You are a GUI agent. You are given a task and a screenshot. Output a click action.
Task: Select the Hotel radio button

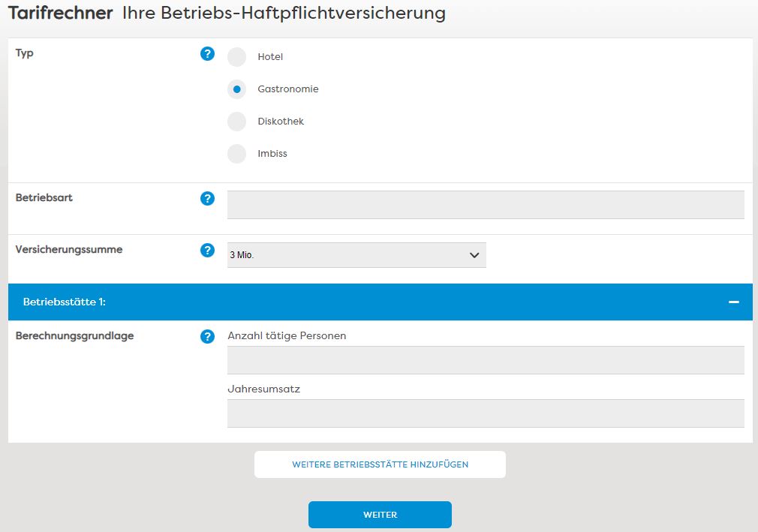237,57
